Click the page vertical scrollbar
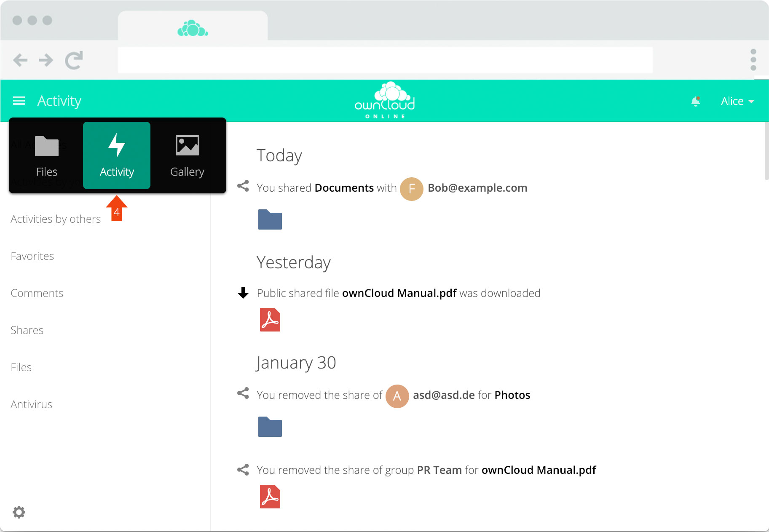Screen dimensions: 769x532 [766, 152]
